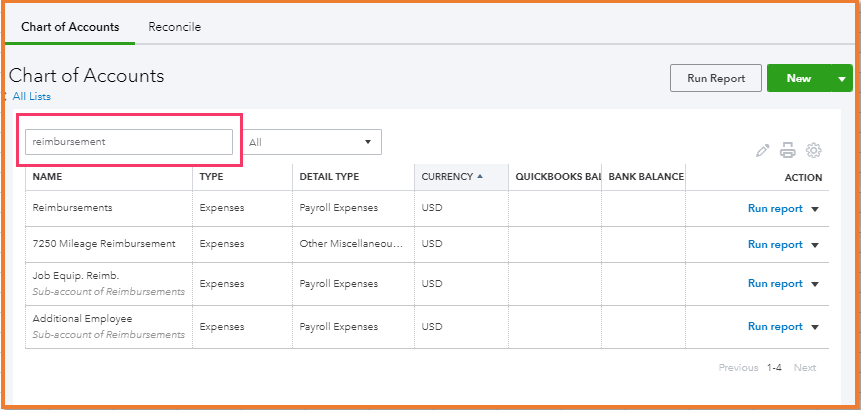This screenshot has height=410, width=861.
Task: Open table settings gear icon
Action: tap(814, 151)
